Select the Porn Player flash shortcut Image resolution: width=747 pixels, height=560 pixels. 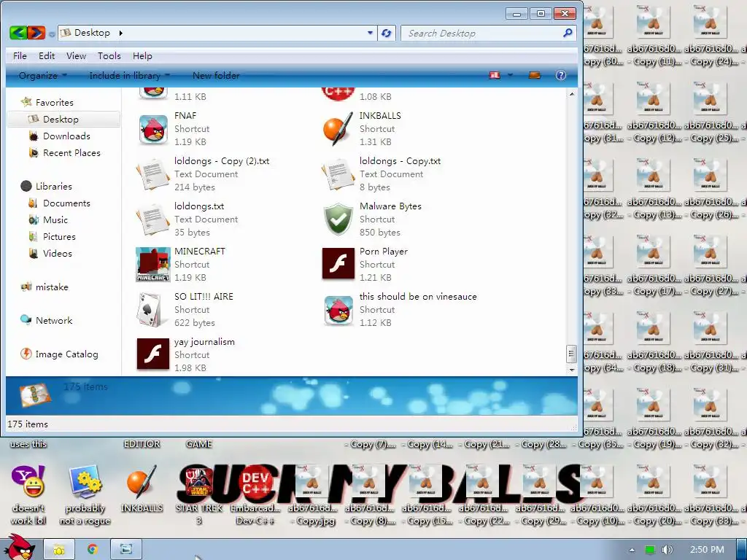coord(338,263)
